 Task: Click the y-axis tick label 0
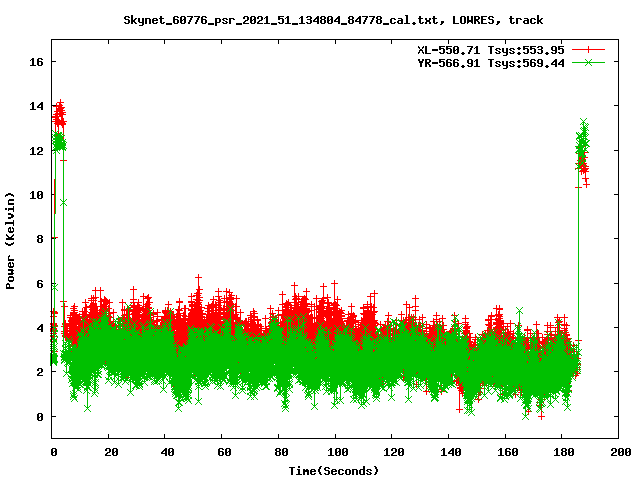point(40,417)
